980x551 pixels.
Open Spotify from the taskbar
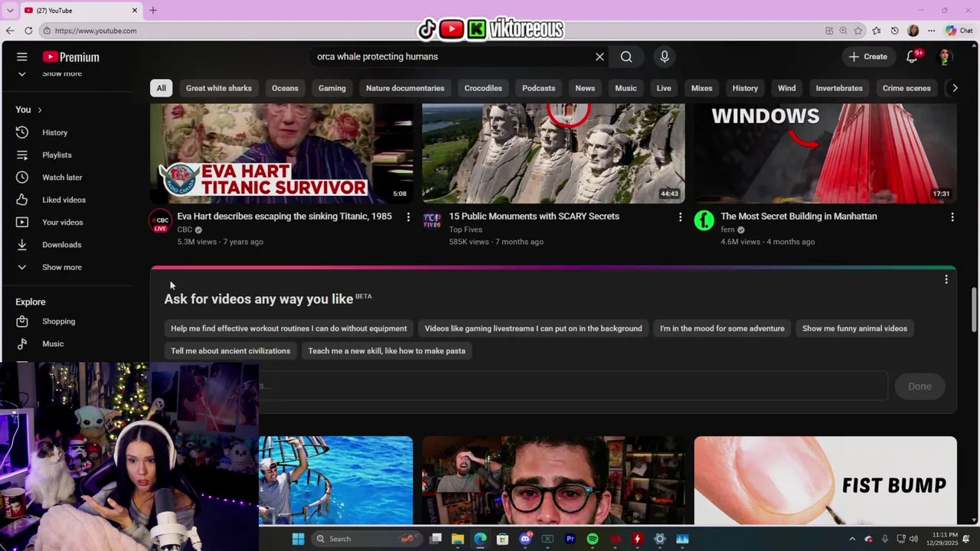[593, 539]
